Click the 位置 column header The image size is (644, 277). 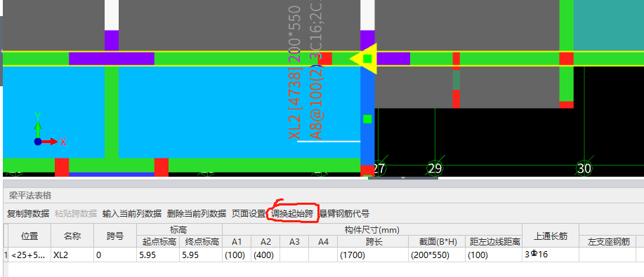tap(29, 236)
